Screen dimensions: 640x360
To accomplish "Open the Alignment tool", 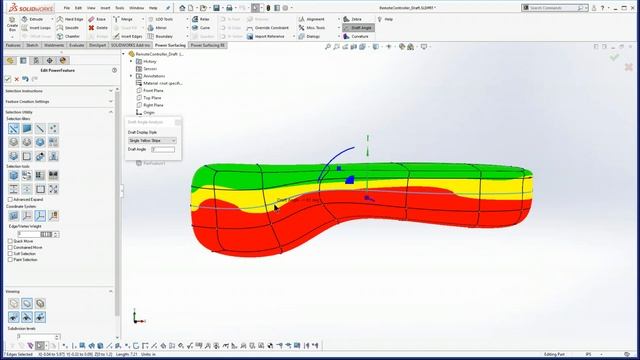I will point(311,19).
